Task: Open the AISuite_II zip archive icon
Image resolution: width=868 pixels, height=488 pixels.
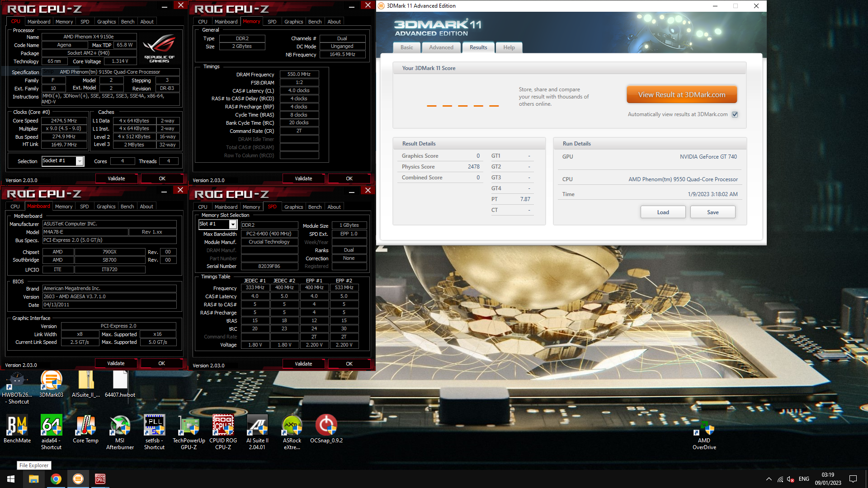Action: pyautogui.click(x=86, y=384)
